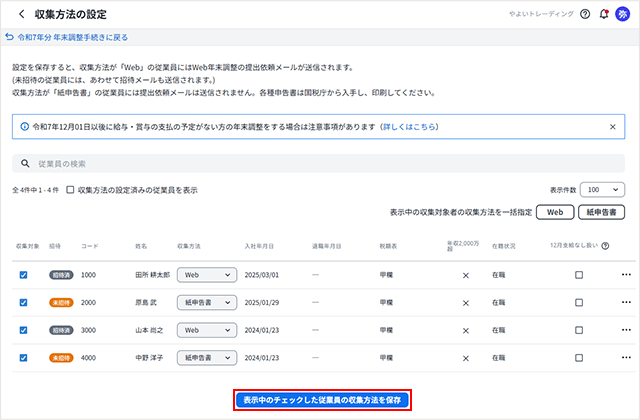Open the help question mark icon
This screenshot has width=640, height=420.
coord(587,14)
